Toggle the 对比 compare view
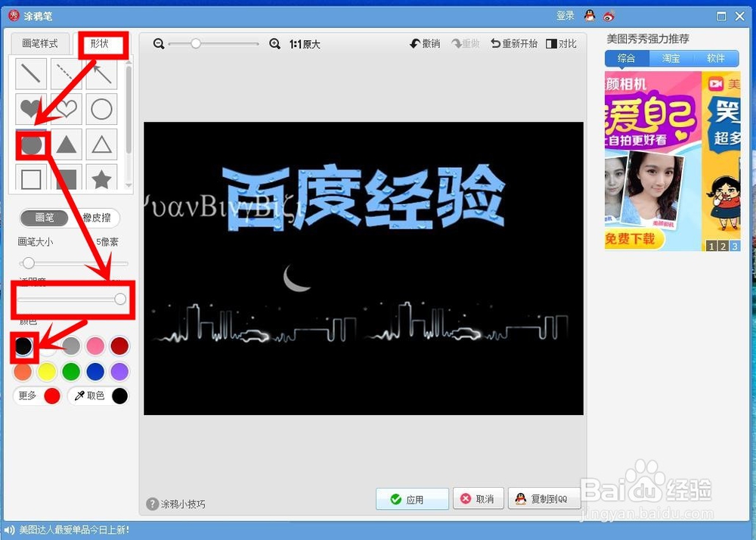The height and width of the screenshot is (540, 756). [561, 44]
